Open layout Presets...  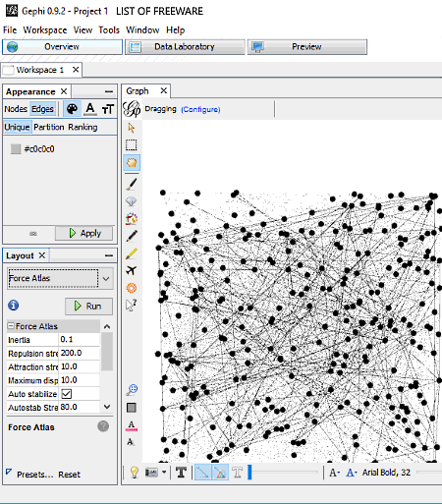(35, 475)
